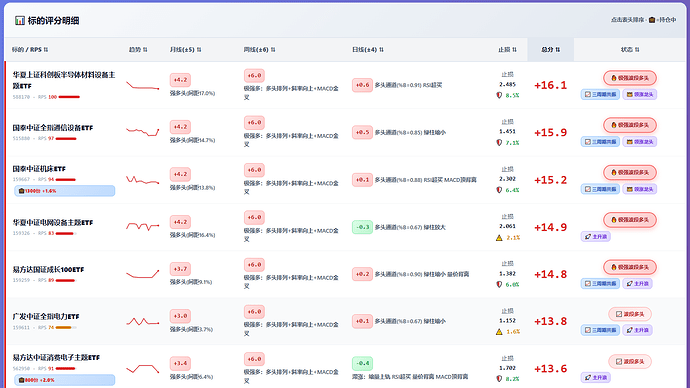Open the 广发中证全指电力ETF name
Screen dimensions: 690x388
point(46,316)
